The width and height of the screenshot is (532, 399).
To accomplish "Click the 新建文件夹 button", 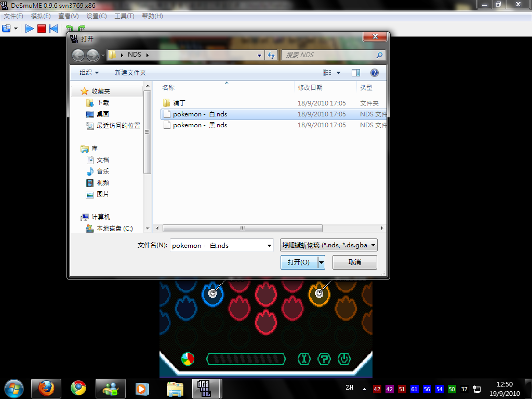I will 130,73.
